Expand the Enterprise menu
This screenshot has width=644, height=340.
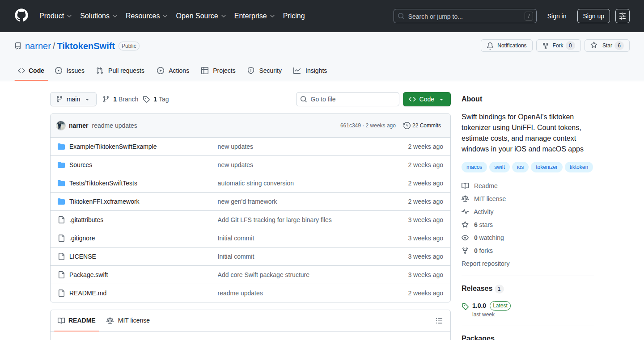[x=254, y=16]
